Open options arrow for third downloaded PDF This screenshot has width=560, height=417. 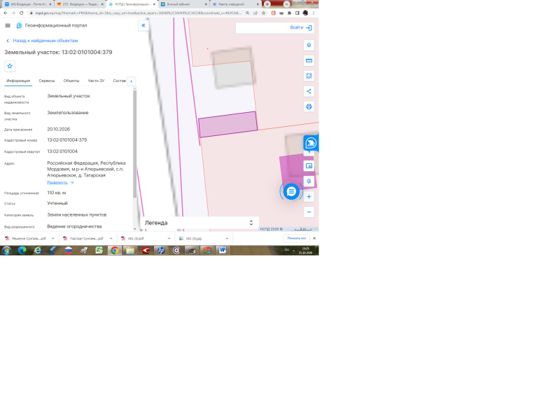click(x=169, y=238)
